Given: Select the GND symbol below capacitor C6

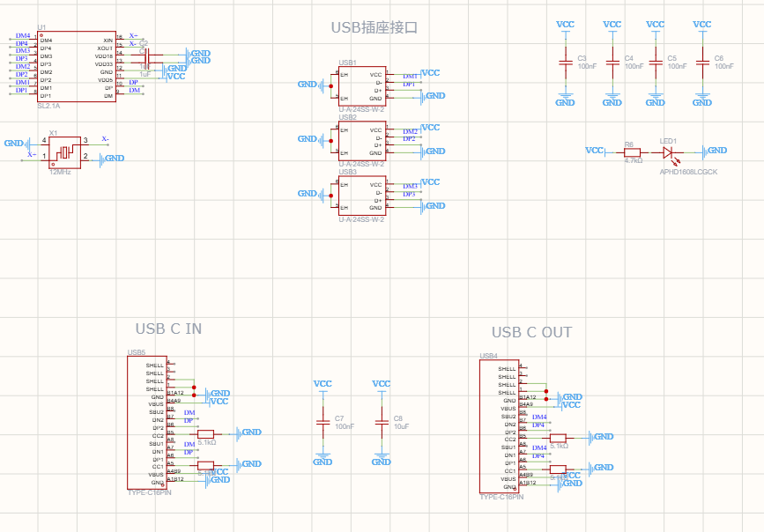Looking at the screenshot, I should (702, 100).
